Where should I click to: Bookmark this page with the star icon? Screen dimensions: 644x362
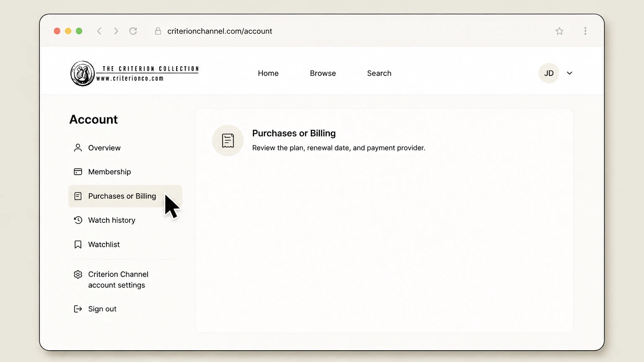(x=559, y=31)
